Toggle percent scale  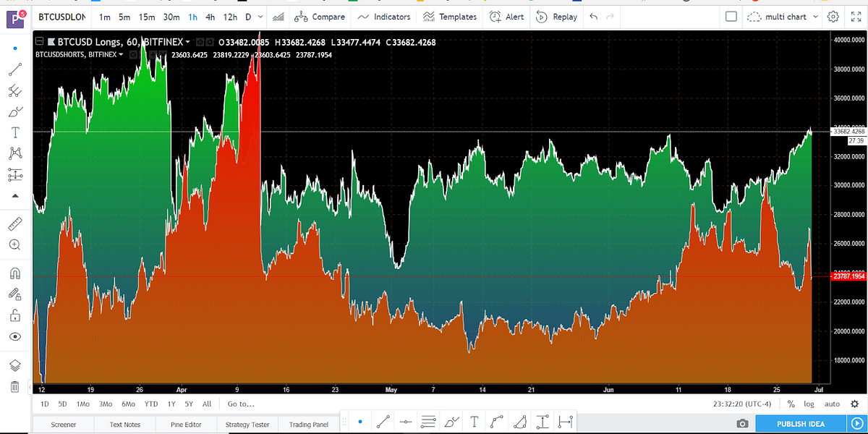[791, 404]
